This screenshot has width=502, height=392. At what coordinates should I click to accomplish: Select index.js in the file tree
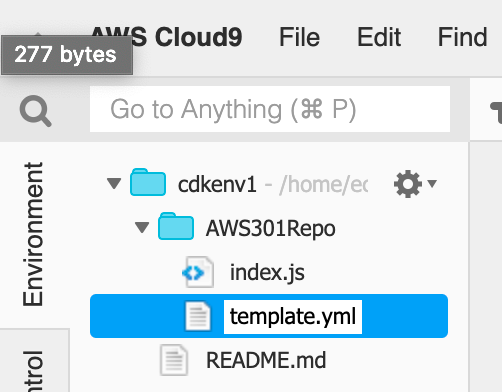pyautogui.click(x=267, y=272)
